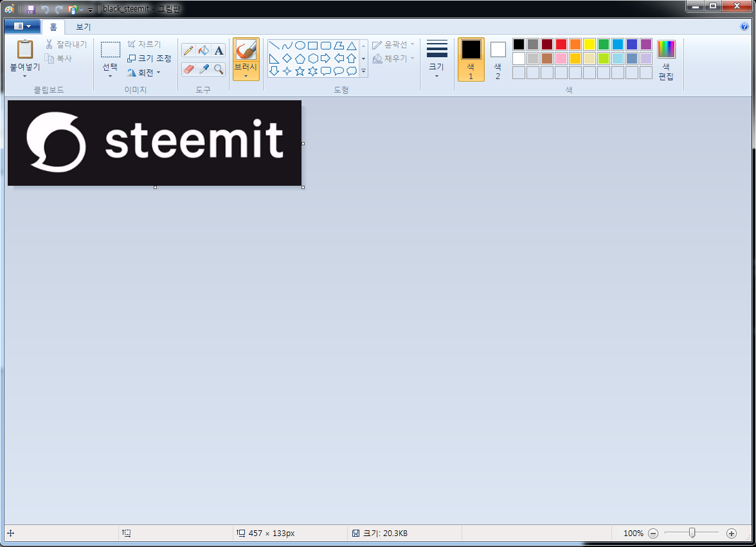Select the Magnifier tool
Image resolution: width=756 pixels, height=547 pixels.
pyautogui.click(x=219, y=69)
